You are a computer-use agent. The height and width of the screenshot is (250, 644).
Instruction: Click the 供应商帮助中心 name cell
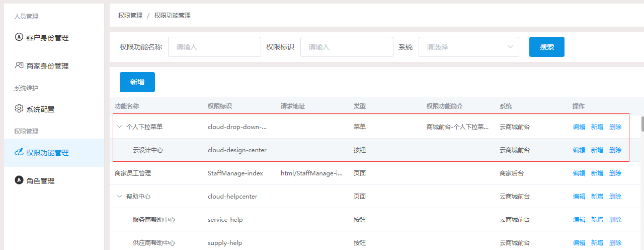tap(154, 243)
